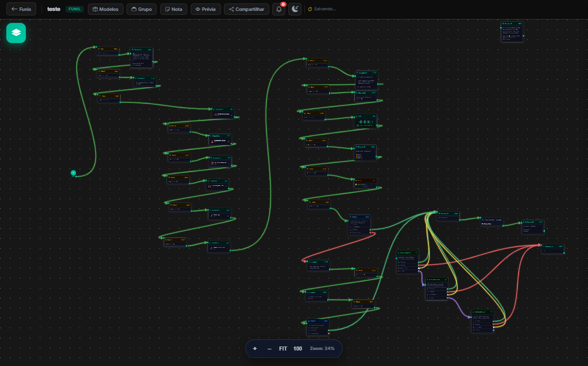Toggle dark mode with moon icon

pos(295,9)
